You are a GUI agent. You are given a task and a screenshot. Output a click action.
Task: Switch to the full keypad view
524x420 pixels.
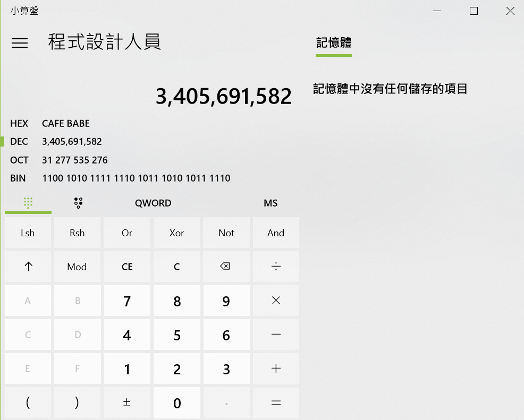(28, 202)
